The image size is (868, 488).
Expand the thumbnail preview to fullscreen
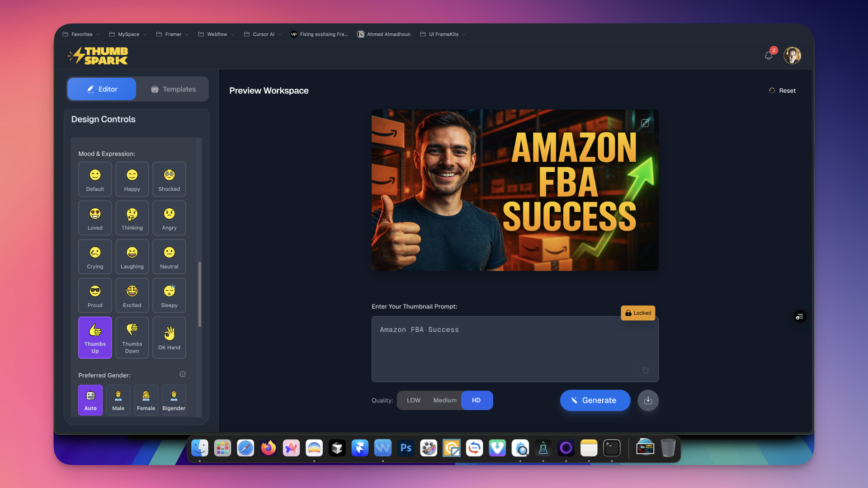(645, 123)
